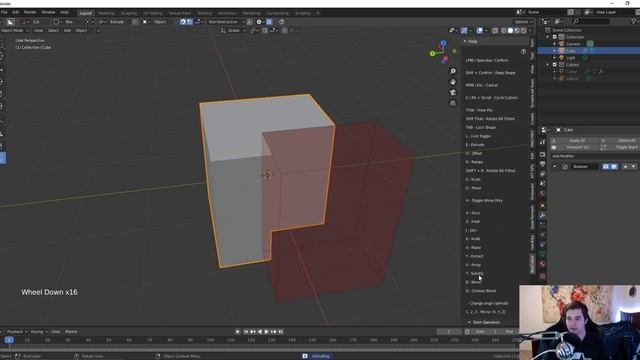This screenshot has height=360, width=640.
Task: Open the viewport View menu
Action: 38,30
